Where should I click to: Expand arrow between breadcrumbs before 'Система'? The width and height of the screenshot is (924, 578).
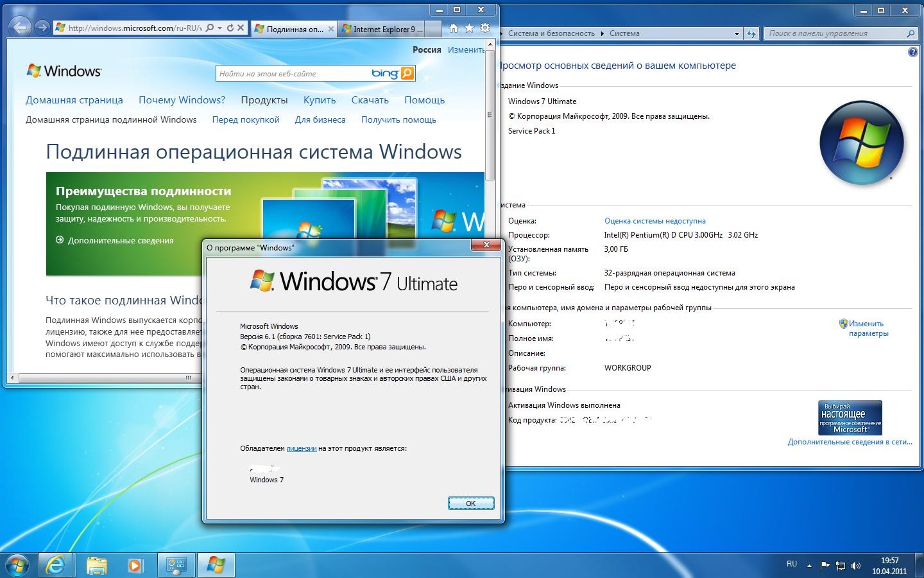pyautogui.click(x=602, y=33)
